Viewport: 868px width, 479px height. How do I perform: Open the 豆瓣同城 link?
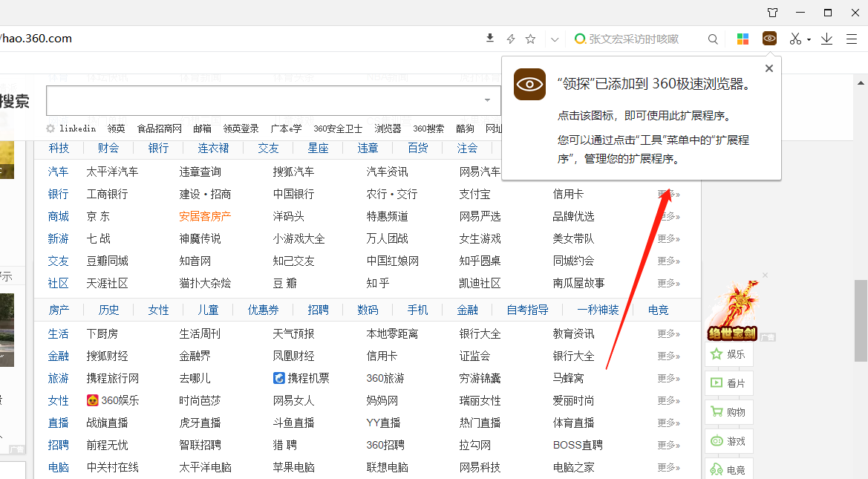(x=107, y=261)
